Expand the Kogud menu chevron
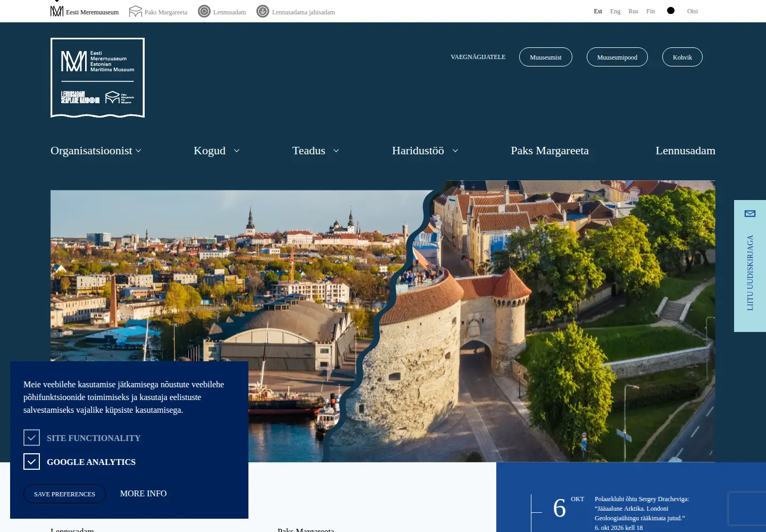766x532 pixels. (x=237, y=151)
